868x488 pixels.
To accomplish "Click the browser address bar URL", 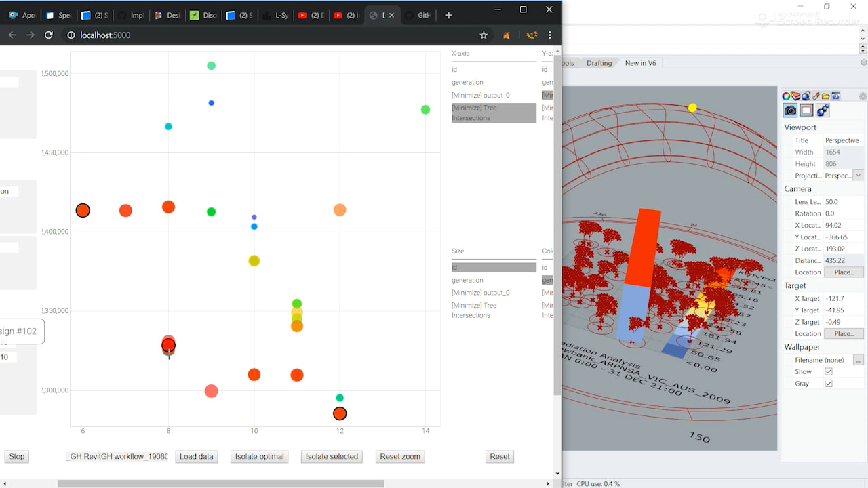I will click(105, 35).
